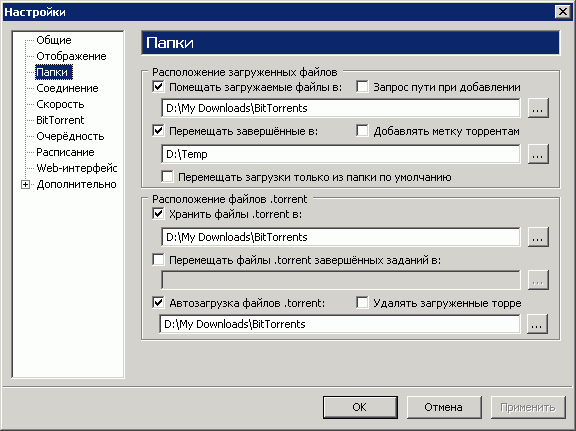This screenshot has height=431, width=576.
Task: Click the OK button
Action: tap(360, 407)
